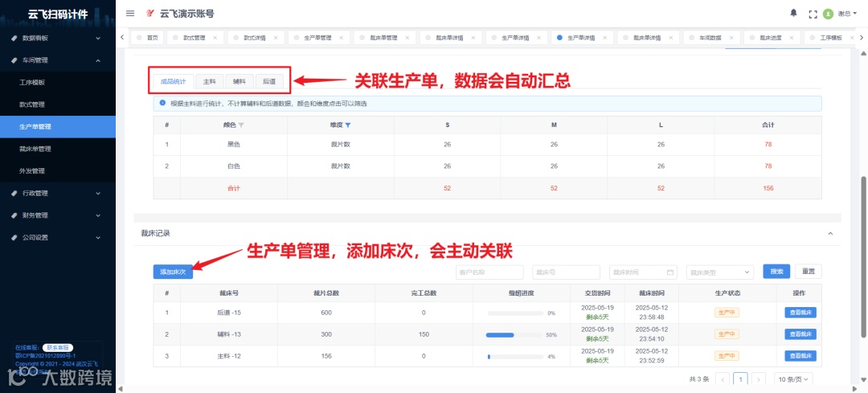
Task: Go to previous page arrow
Action: (x=722, y=379)
